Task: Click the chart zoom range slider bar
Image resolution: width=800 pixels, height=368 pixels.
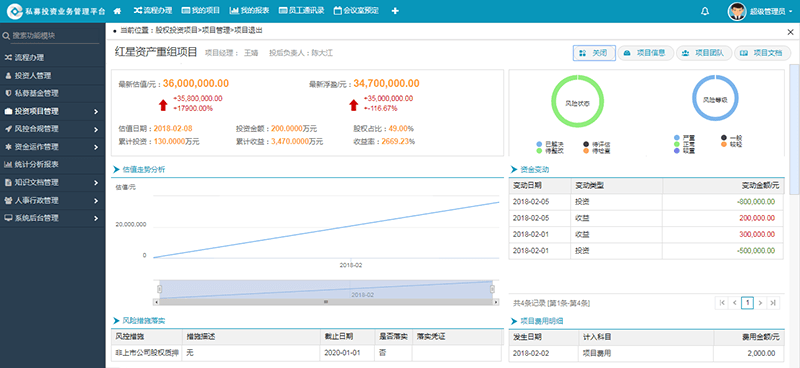Action: (x=326, y=289)
